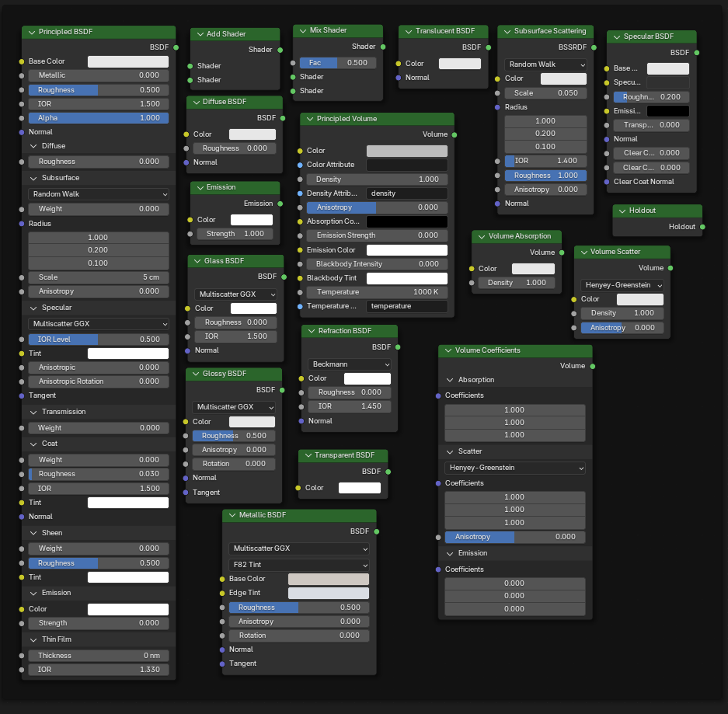Viewport: 728px width, 714px height.
Task: Open the Beckmann distribution dropdown in Refraction BSDF
Action: tap(349, 364)
